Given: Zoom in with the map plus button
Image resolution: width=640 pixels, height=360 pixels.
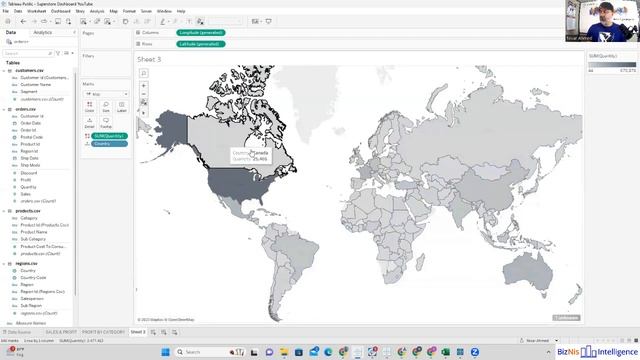Looking at the screenshot, I should point(144,86).
